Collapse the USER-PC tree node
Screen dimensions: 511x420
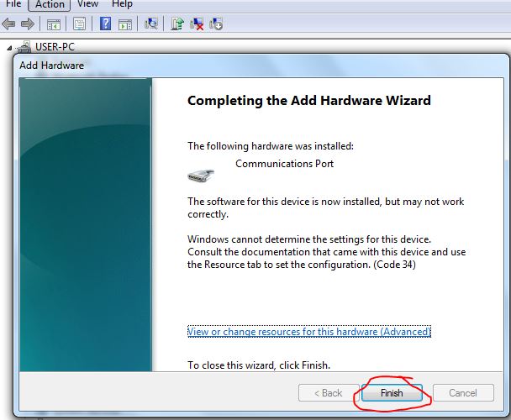click(x=9, y=48)
